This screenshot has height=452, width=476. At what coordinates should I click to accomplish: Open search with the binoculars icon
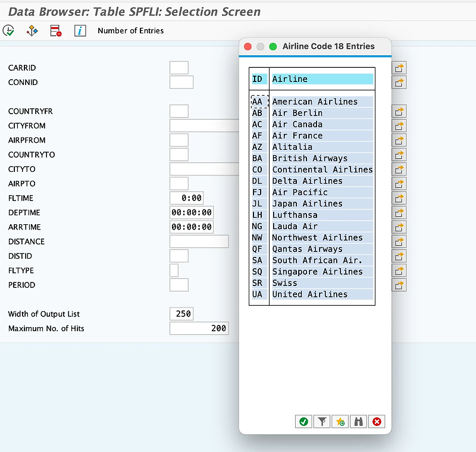point(358,421)
